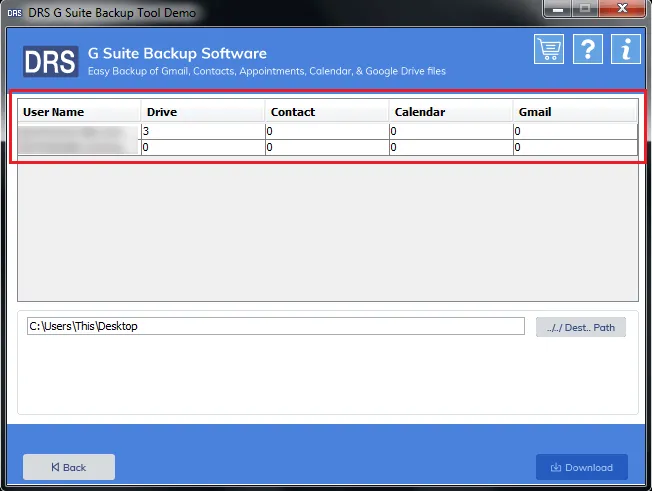The width and height of the screenshot is (652, 491).
Task: Select the Drive cell showing 3
Action: (203, 131)
